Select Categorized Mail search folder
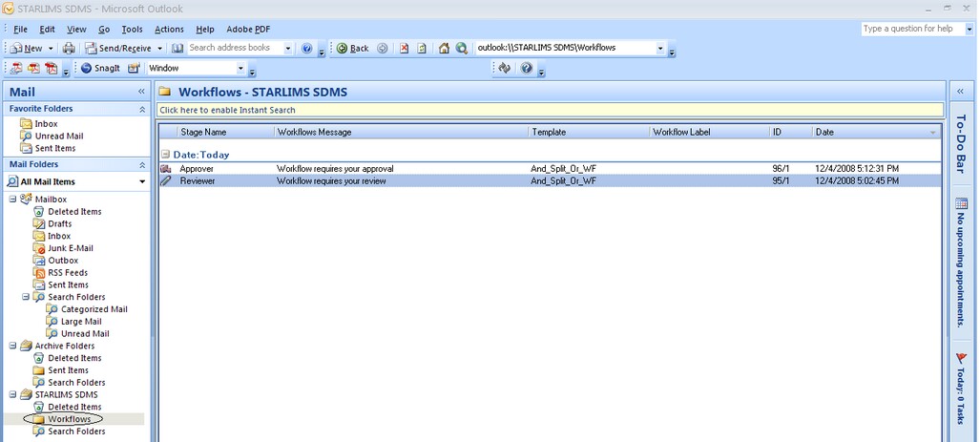980x442 pixels. point(94,309)
